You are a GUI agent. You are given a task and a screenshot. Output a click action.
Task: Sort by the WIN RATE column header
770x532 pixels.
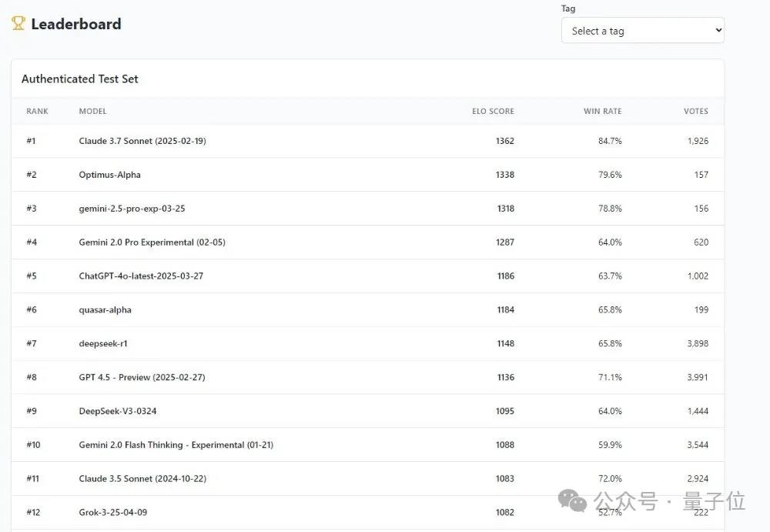602,112
